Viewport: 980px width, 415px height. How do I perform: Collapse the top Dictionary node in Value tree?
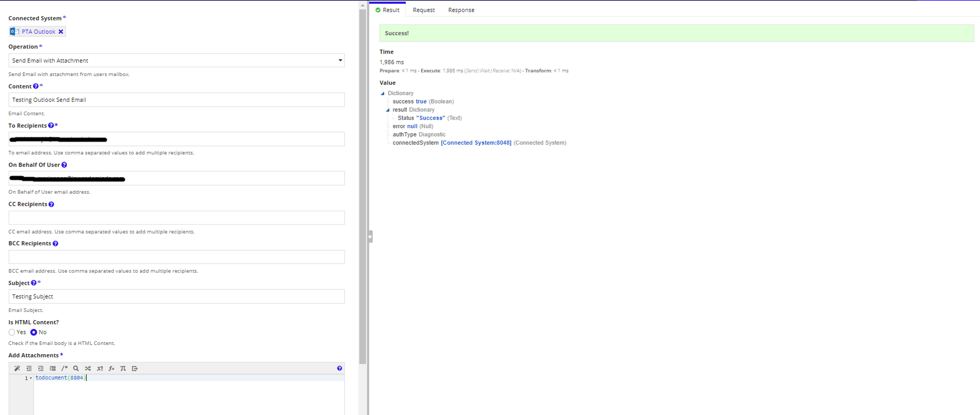pos(383,93)
